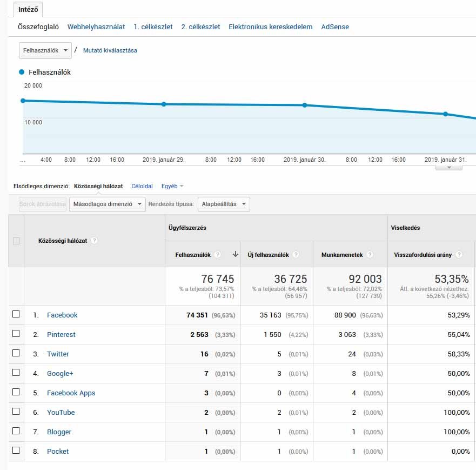Click a data point on the Felhasználók line
The height and width of the screenshot is (470, 476).
pos(164,105)
